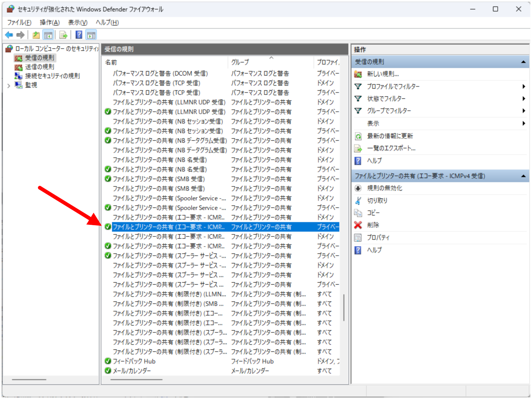
Task: Open the 操作(A) menu
Action: [50, 22]
